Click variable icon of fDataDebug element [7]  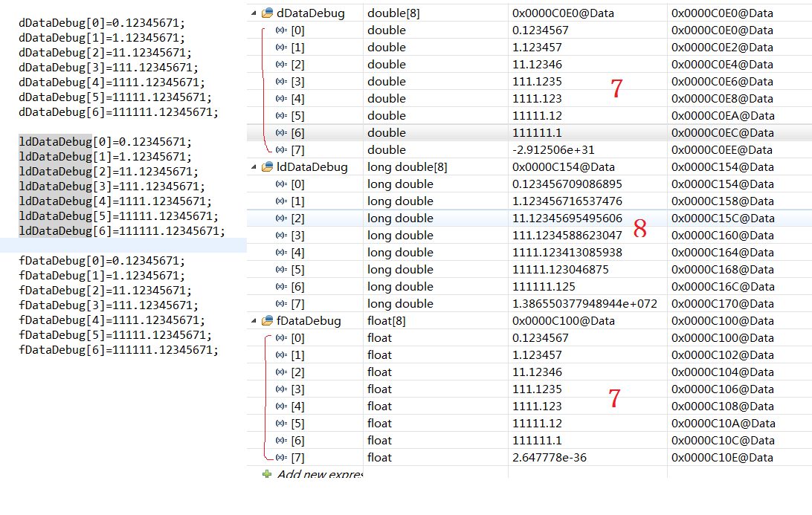pos(281,457)
